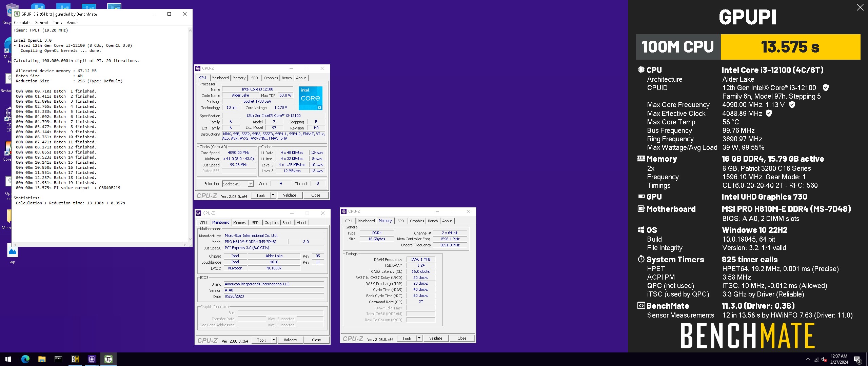Click the Memory module icon in BenchMate panel
The image size is (868, 366).
click(641, 158)
